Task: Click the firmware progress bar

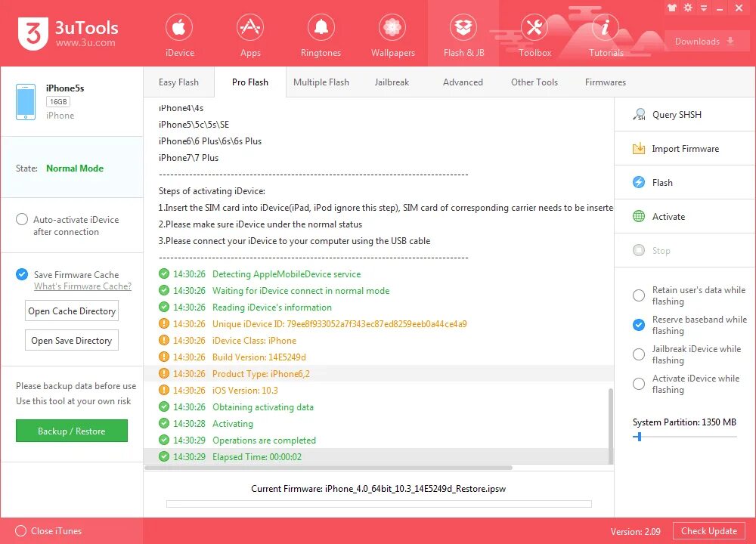Action: coord(379,503)
